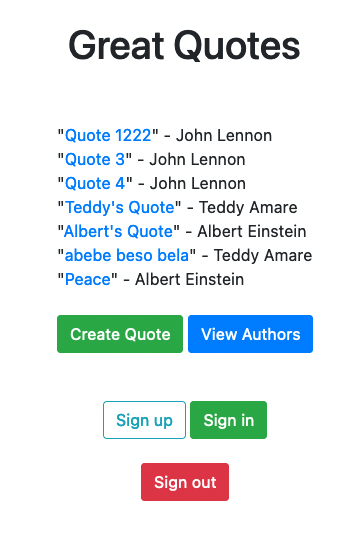The image size is (363, 545).
Task: Click the View Authors button
Action: tap(250, 334)
